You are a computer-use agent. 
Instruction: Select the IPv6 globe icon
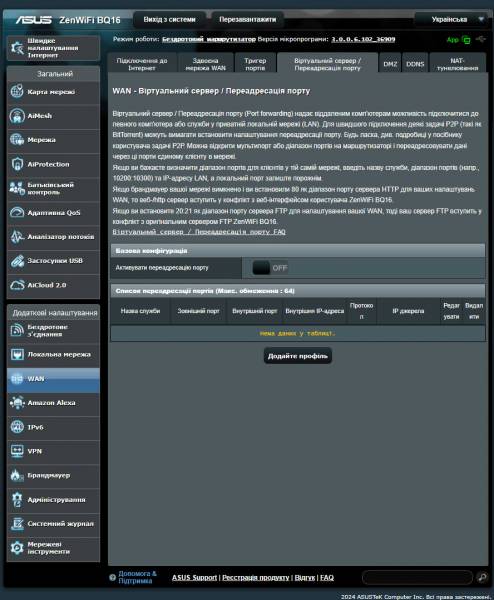click(x=17, y=427)
